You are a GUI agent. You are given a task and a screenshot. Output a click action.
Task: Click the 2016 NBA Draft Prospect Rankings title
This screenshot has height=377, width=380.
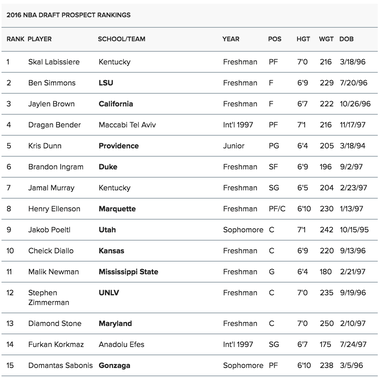68,15
